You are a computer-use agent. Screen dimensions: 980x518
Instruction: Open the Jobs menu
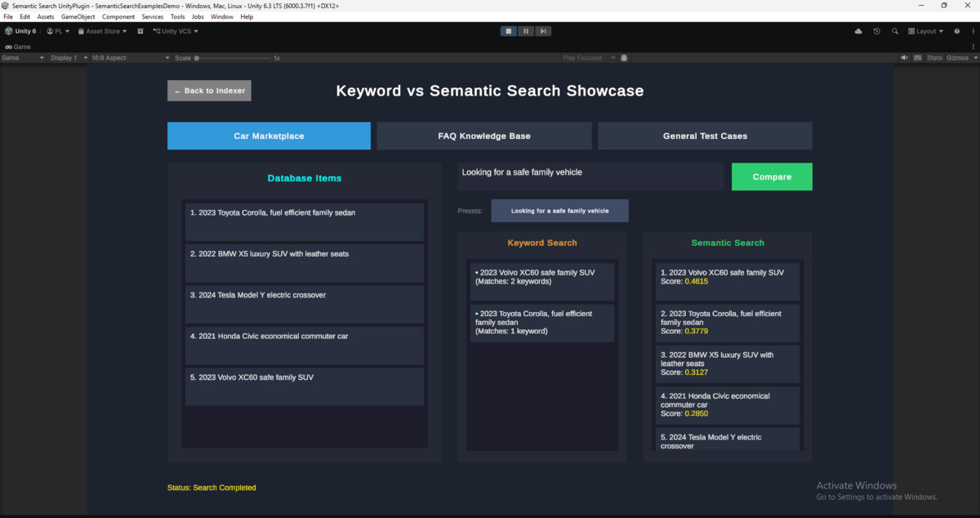[198, 16]
